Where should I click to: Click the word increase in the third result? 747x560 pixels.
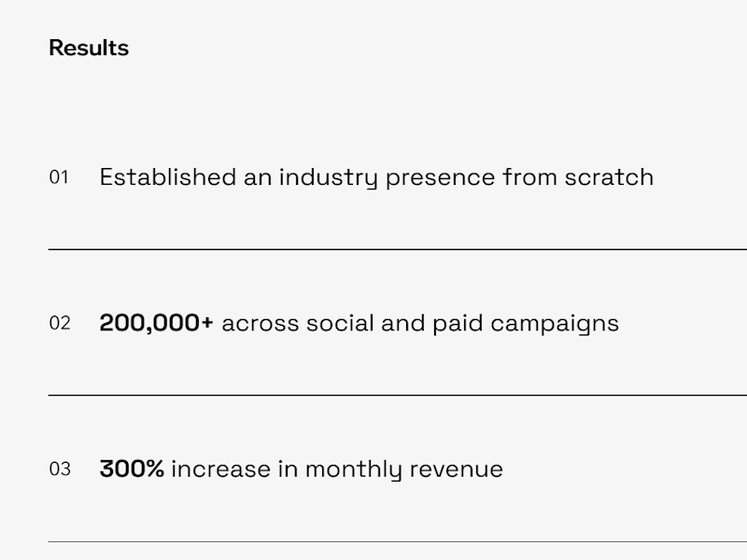click(221, 469)
